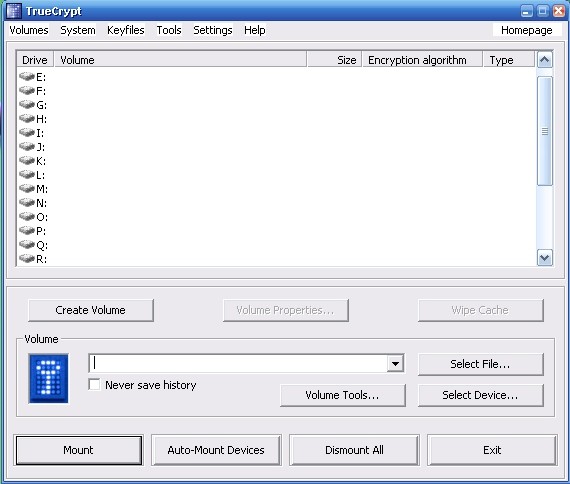This screenshot has width=570, height=484.
Task: Click the TrueCrypt title bar application icon
Action: click(14, 11)
